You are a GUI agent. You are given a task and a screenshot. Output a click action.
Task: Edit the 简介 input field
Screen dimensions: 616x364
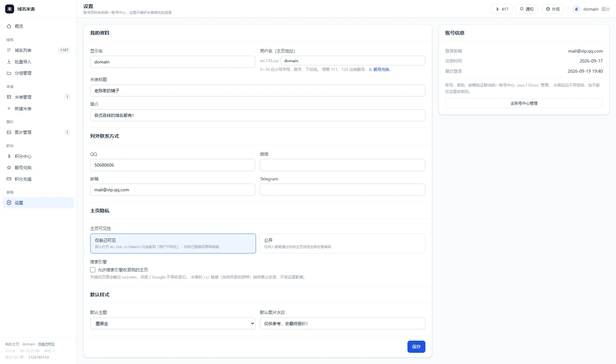tap(258, 115)
